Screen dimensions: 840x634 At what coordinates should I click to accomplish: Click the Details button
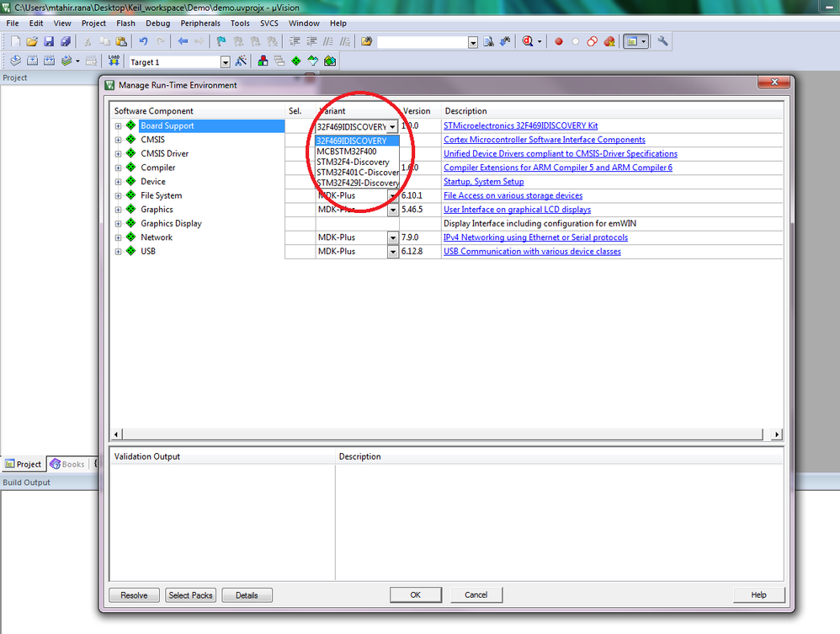coord(247,595)
